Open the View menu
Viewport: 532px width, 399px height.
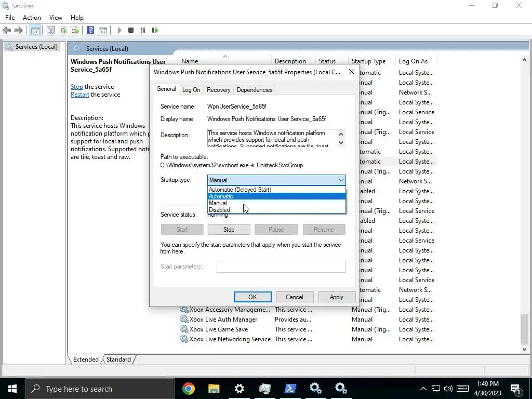pos(56,18)
